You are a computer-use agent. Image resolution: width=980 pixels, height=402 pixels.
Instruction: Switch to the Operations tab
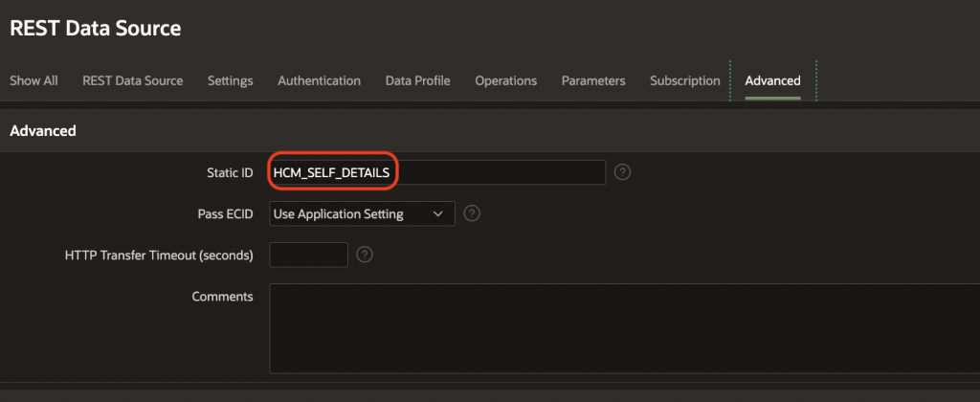(505, 80)
